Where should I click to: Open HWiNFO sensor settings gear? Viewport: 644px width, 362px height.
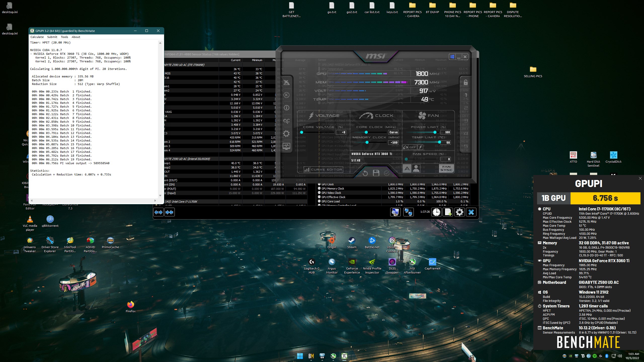(x=459, y=212)
